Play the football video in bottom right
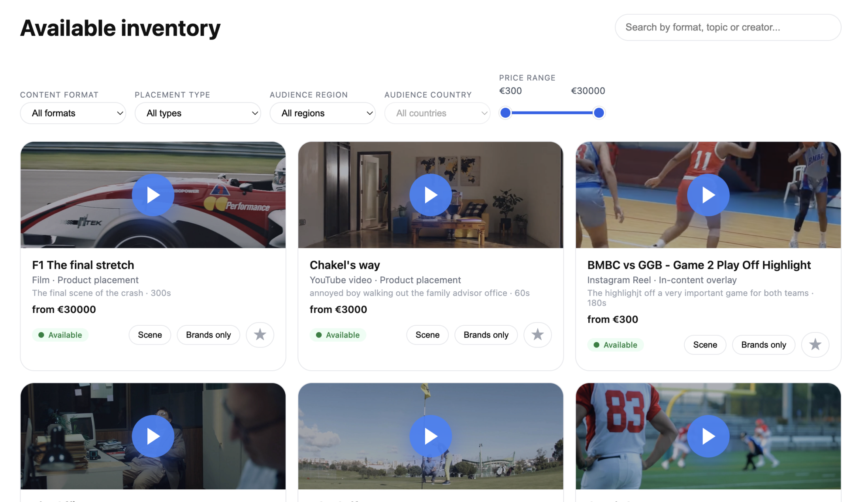This screenshot has width=868, height=502. [x=708, y=436]
